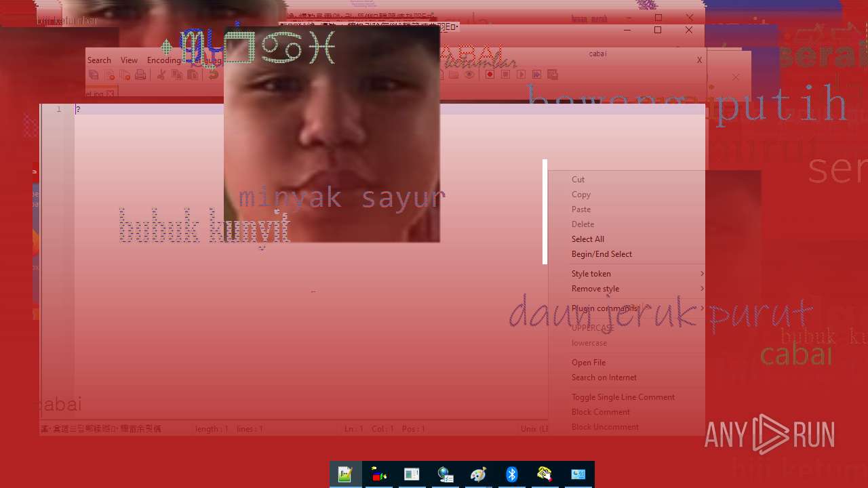Image resolution: width=868 pixels, height=488 pixels.
Task: Open the Encoding menu
Action: 164,60
